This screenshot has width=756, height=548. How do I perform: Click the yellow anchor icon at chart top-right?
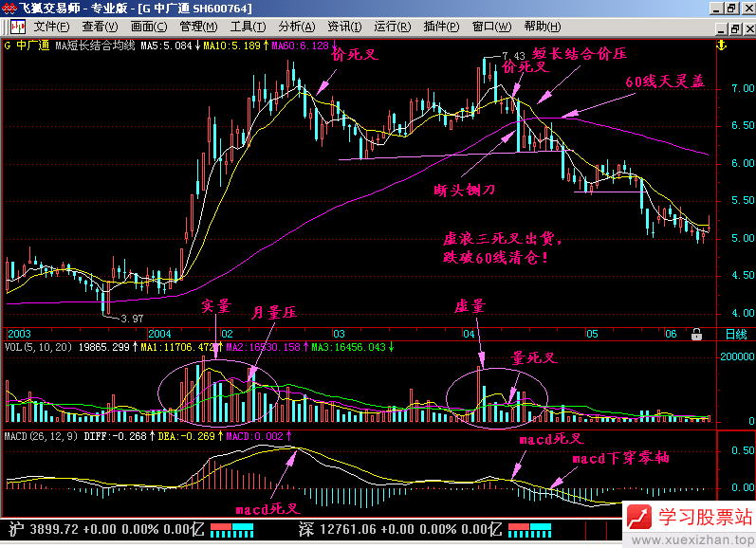coord(721,45)
